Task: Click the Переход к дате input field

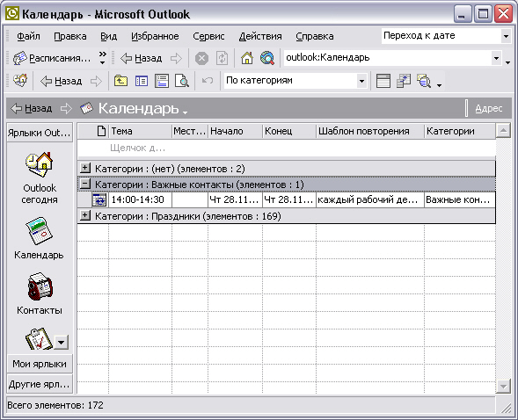Action: pos(441,36)
